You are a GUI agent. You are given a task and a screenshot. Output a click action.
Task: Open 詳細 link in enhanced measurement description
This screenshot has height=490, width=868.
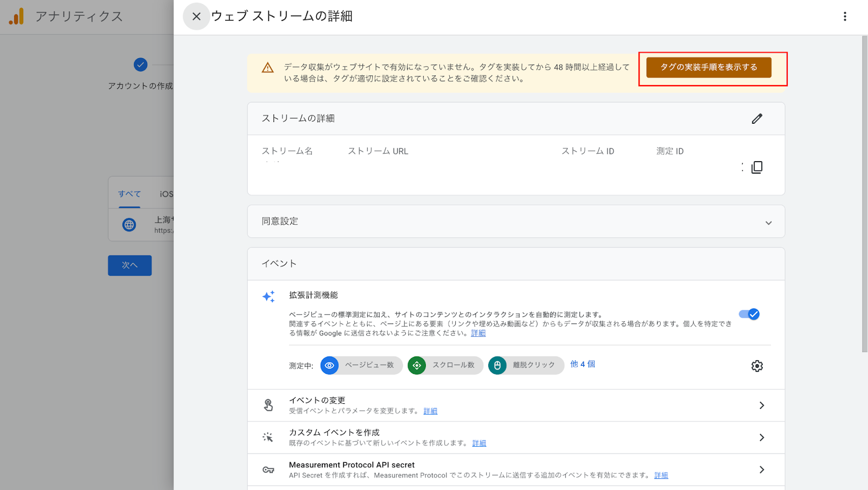tap(478, 333)
